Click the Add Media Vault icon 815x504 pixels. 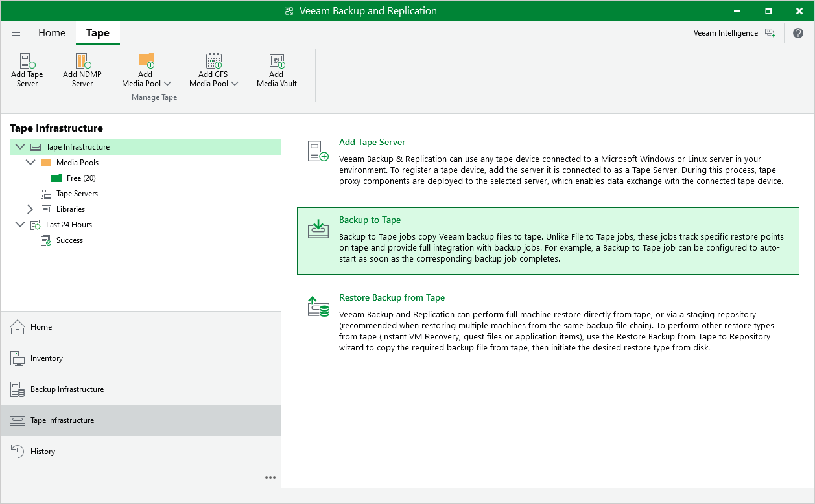click(x=277, y=61)
